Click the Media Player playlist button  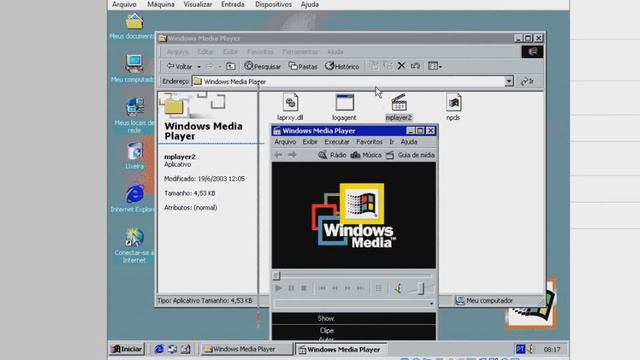(378, 288)
